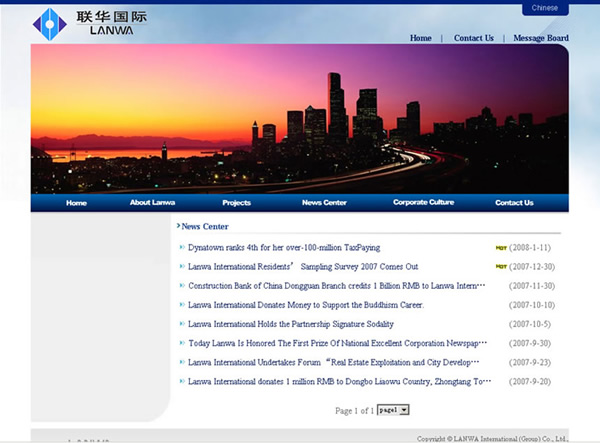Viewport: 600px width, 443px height.
Task: Click the date (2007-9-30)
Action: click(530, 343)
